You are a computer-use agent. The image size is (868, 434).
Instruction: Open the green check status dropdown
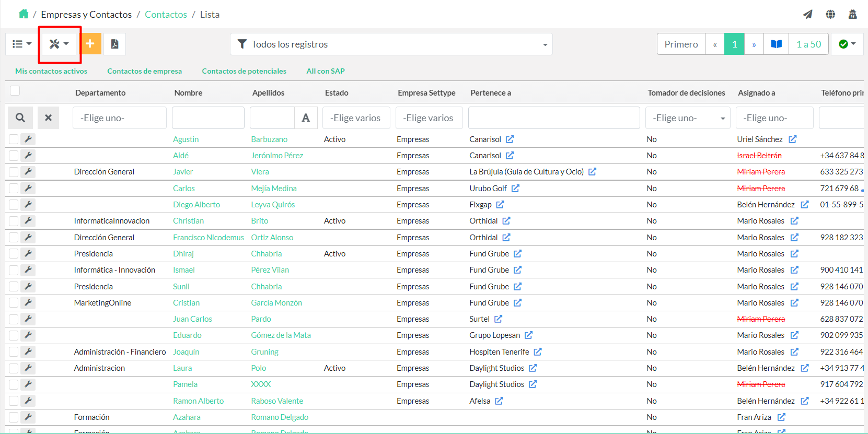coord(847,44)
